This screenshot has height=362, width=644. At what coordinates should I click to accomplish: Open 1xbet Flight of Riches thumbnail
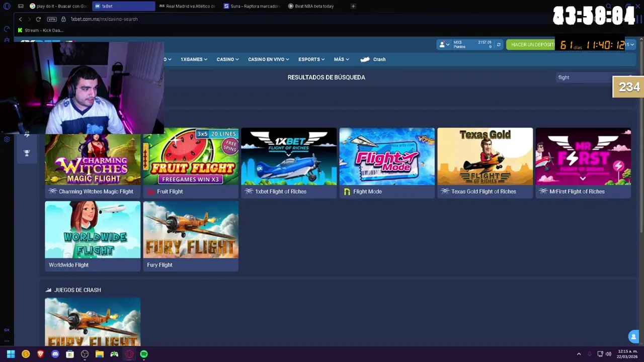[289, 156]
